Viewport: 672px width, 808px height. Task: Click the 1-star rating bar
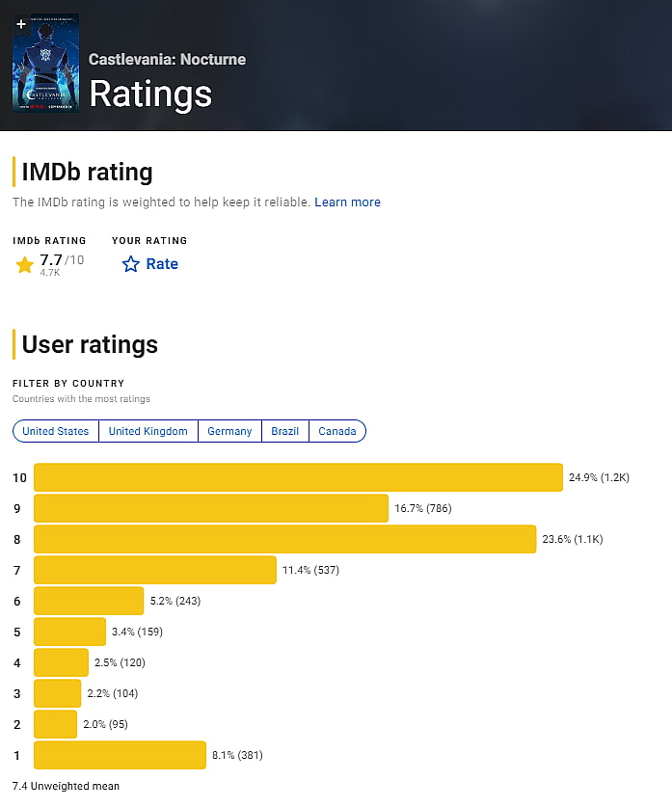pos(121,755)
